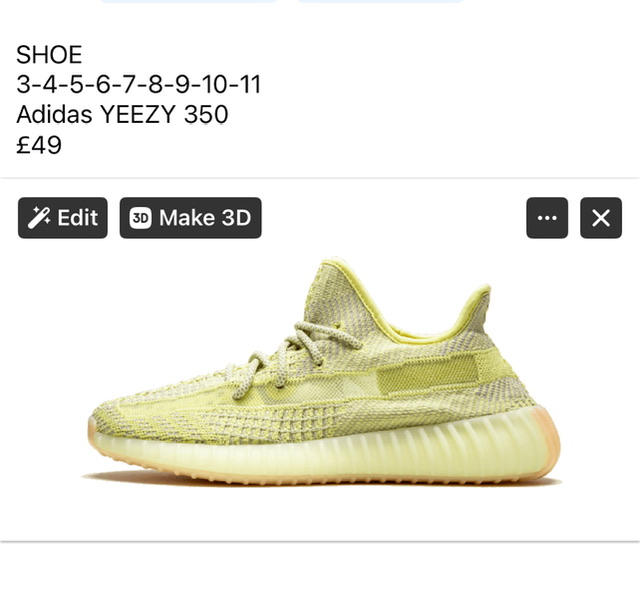Click the Make 3D button label

205,218
